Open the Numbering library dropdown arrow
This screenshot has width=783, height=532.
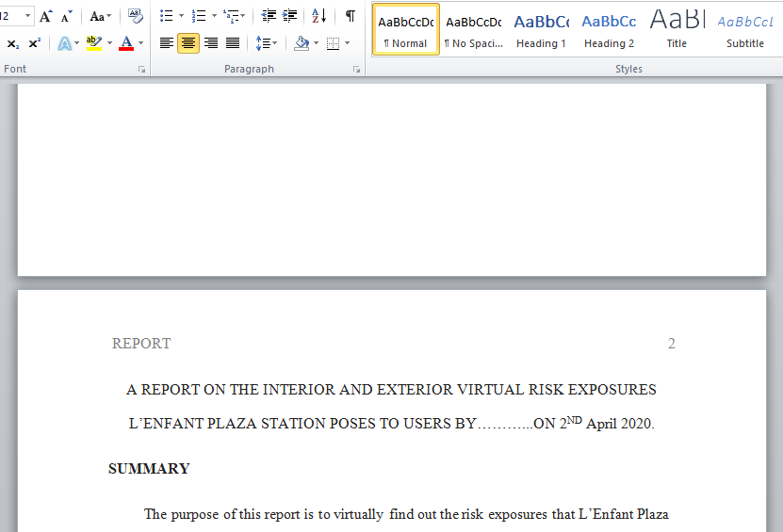(214, 16)
